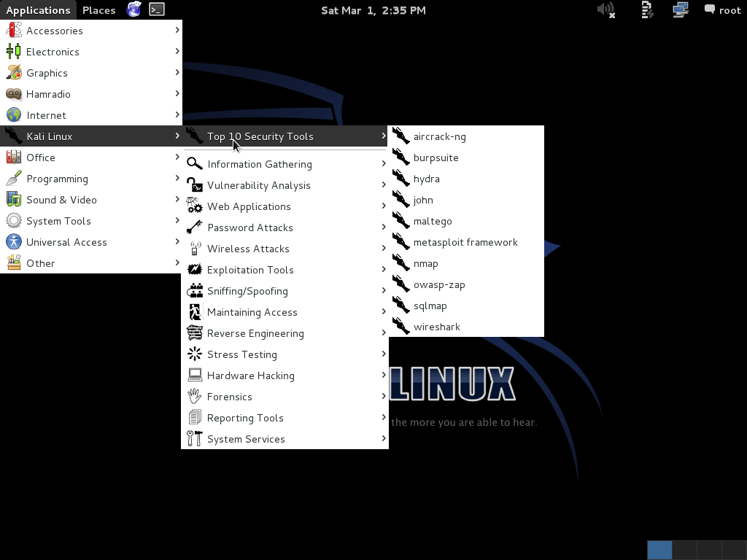Viewport: 747px width, 560px height.
Task: Click the System Services wrench icon
Action: (x=194, y=438)
